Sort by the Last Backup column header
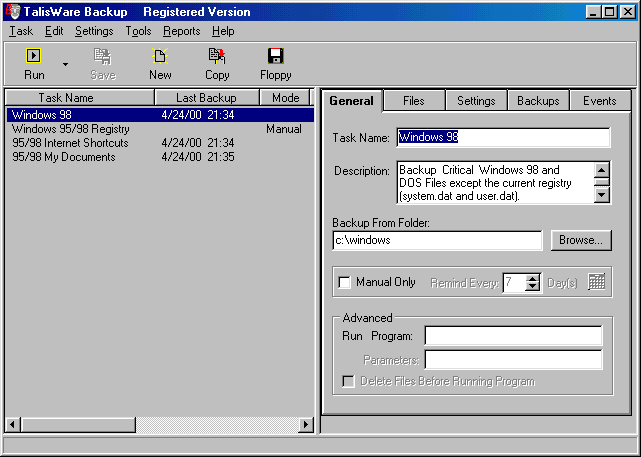Image resolution: width=641 pixels, height=457 pixels. click(207, 98)
